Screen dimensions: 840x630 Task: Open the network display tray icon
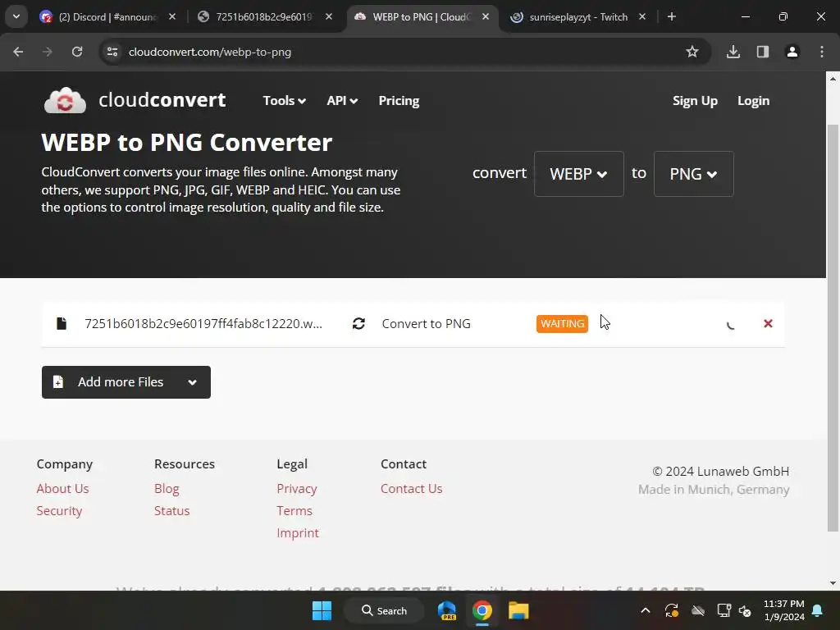724,610
